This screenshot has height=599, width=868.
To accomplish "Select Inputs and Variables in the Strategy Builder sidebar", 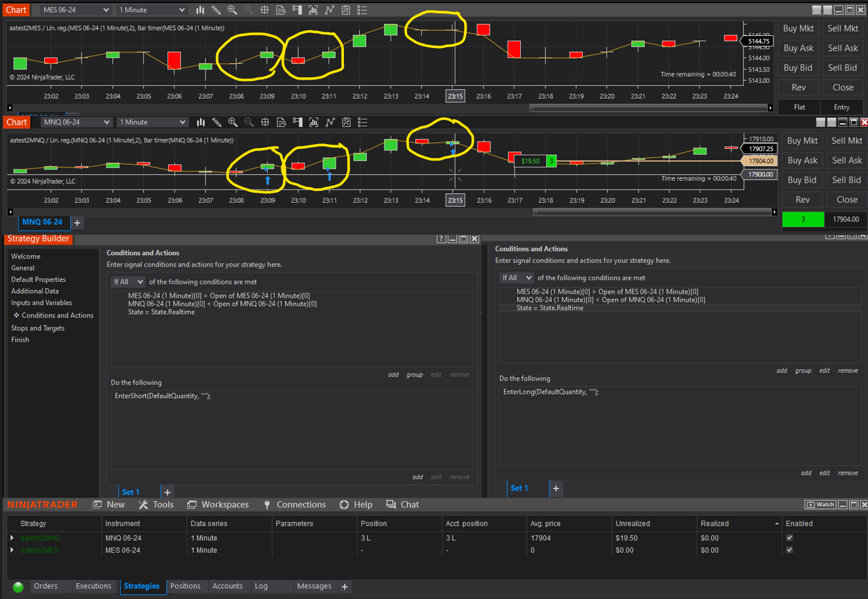I will (x=42, y=303).
